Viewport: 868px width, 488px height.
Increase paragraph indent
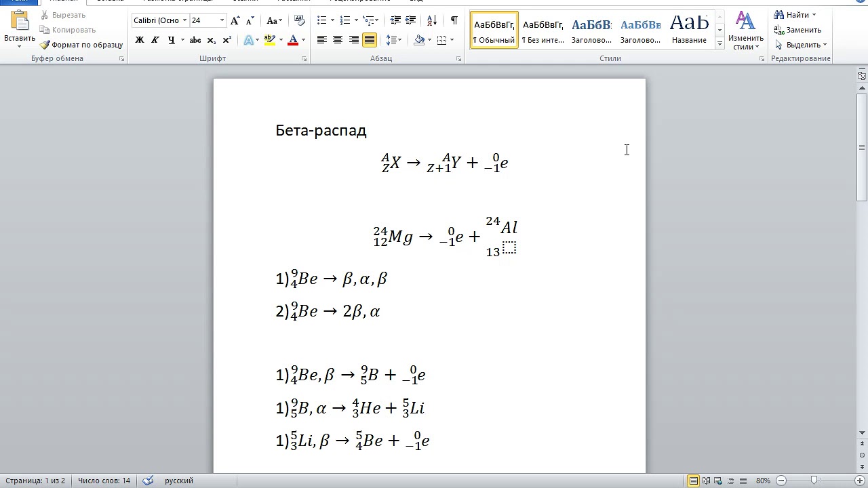(x=412, y=20)
